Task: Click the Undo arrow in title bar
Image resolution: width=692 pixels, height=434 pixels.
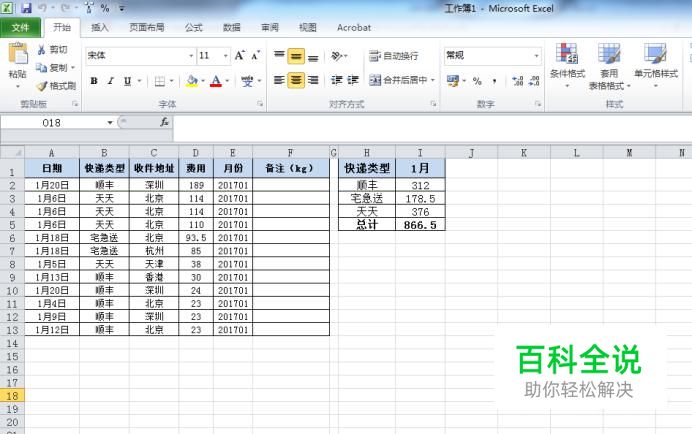Action: coord(42,8)
